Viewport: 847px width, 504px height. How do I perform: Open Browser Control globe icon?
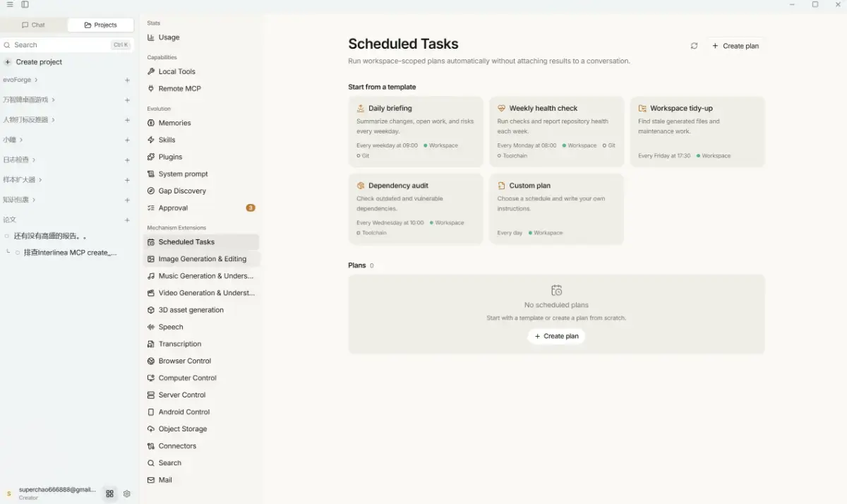[x=151, y=361]
